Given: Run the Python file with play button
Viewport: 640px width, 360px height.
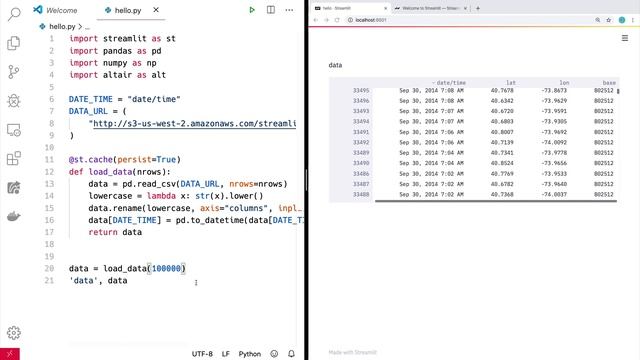Looking at the screenshot, I should coord(252,10).
